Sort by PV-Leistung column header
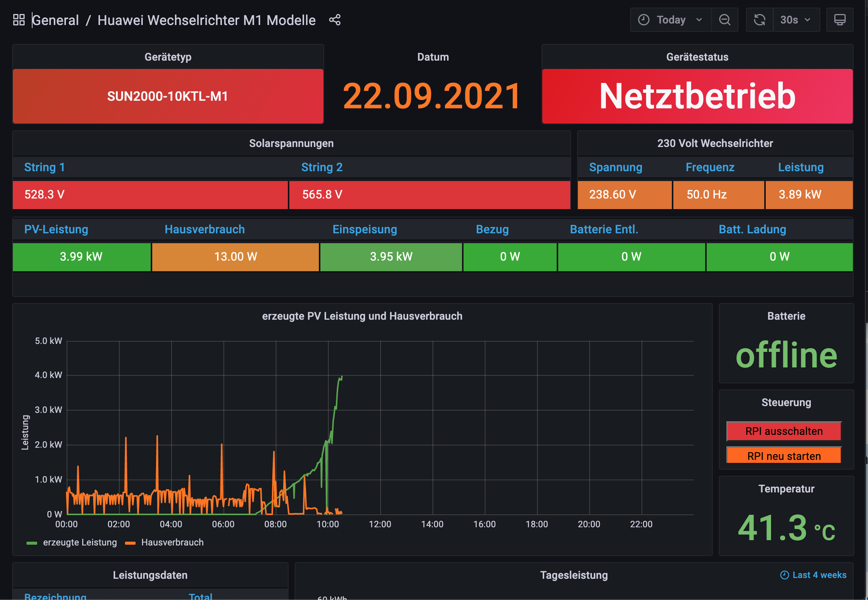This screenshot has height=600, width=868. click(56, 229)
